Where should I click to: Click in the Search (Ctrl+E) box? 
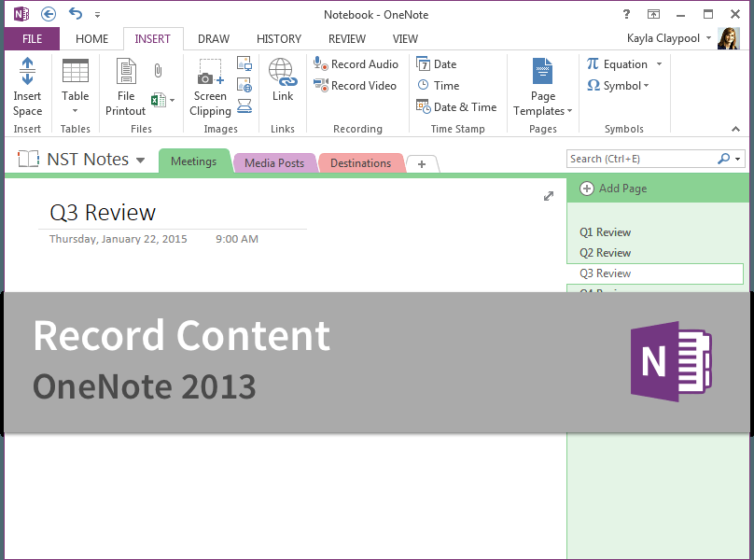click(642, 159)
